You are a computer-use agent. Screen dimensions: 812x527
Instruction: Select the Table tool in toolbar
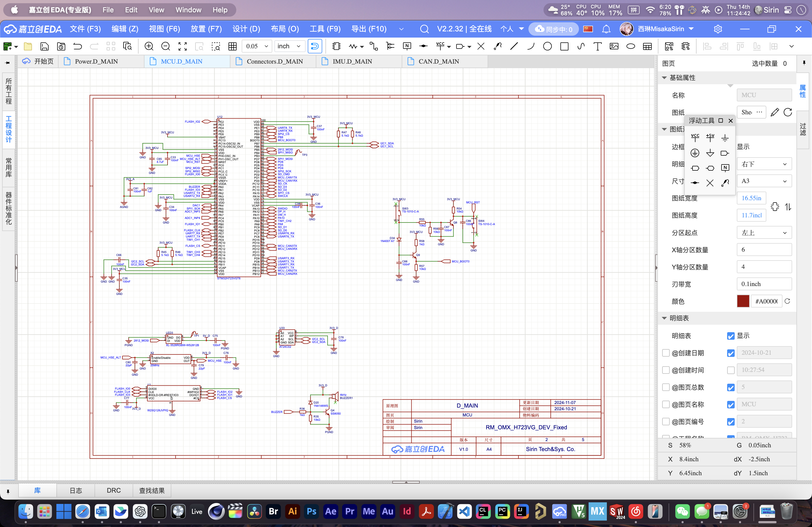click(647, 46)
